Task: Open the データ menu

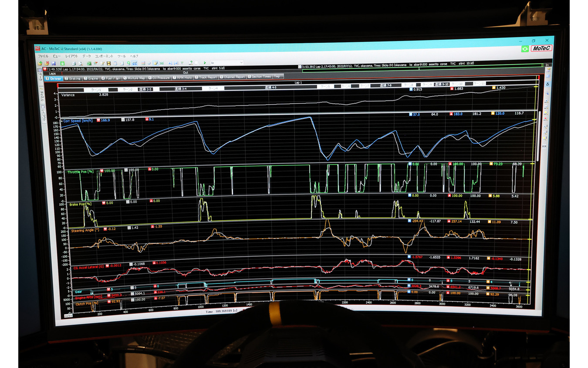Action: (x=87, y=56)
